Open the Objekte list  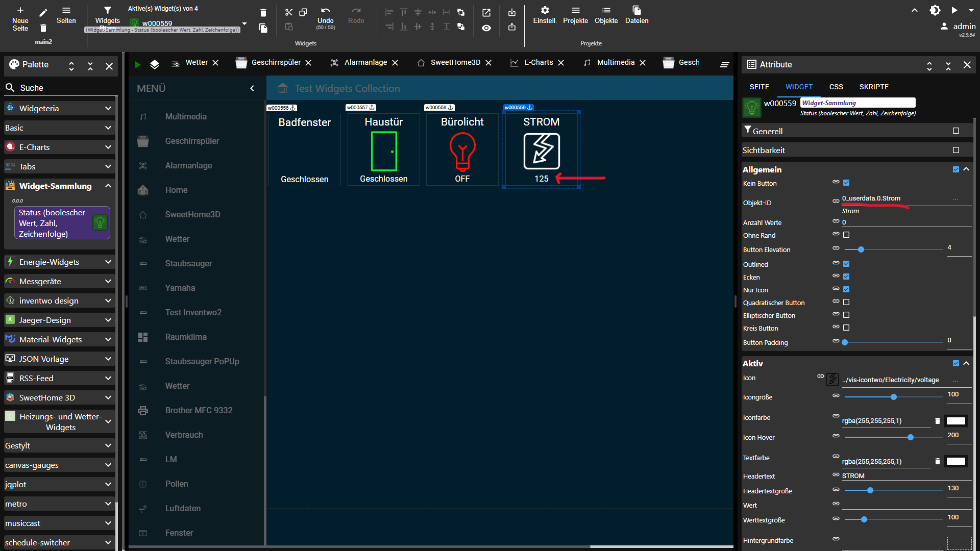[606, 15]
